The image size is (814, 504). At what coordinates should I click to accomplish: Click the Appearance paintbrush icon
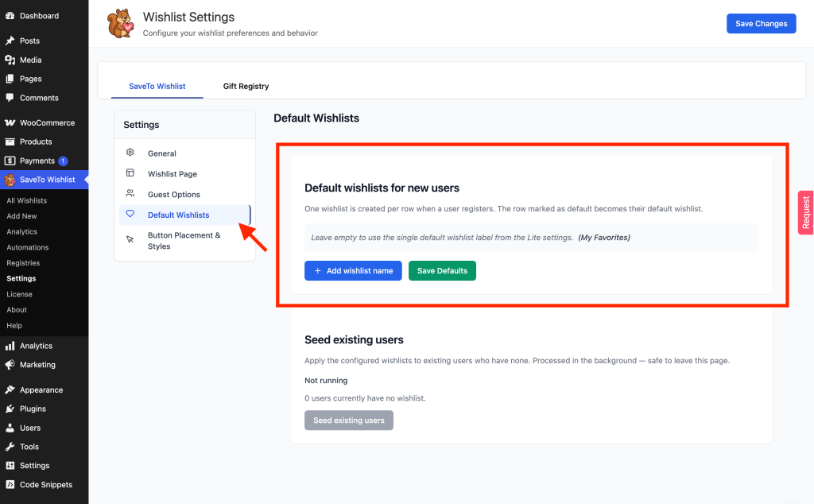(x=10, y=390)
